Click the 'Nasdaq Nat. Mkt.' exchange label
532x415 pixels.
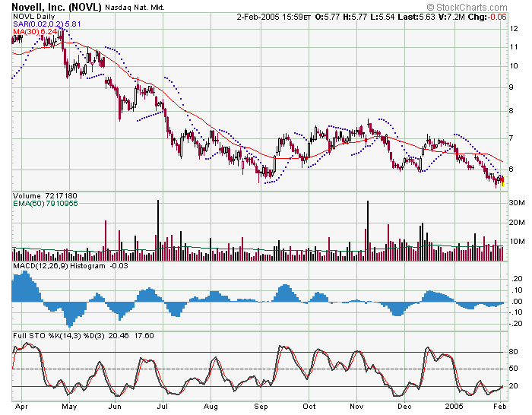135,7
